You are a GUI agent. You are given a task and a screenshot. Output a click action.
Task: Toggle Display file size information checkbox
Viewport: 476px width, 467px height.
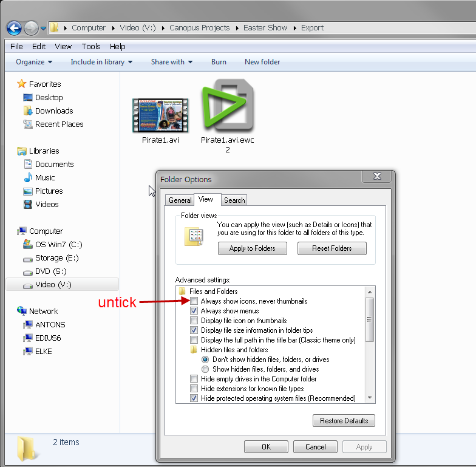point(194,330)
